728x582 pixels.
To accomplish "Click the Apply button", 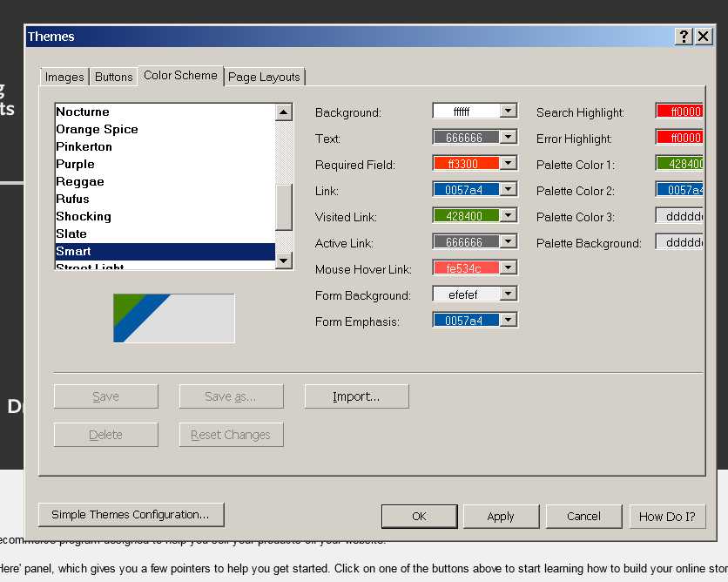I will (501, 516).
